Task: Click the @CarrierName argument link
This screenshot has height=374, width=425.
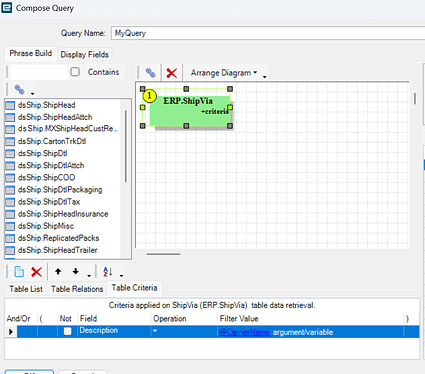Action: pyautogui.click(x=244, y=332)
